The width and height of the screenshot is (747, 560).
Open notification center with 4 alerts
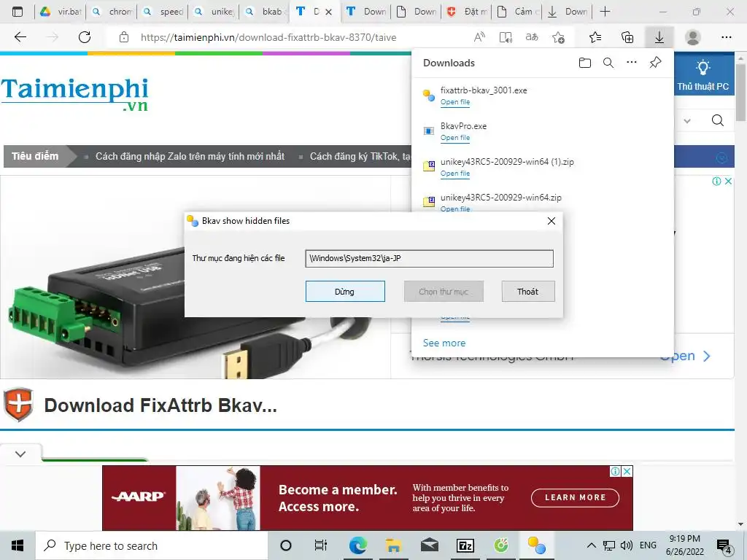tap(724, 546)
